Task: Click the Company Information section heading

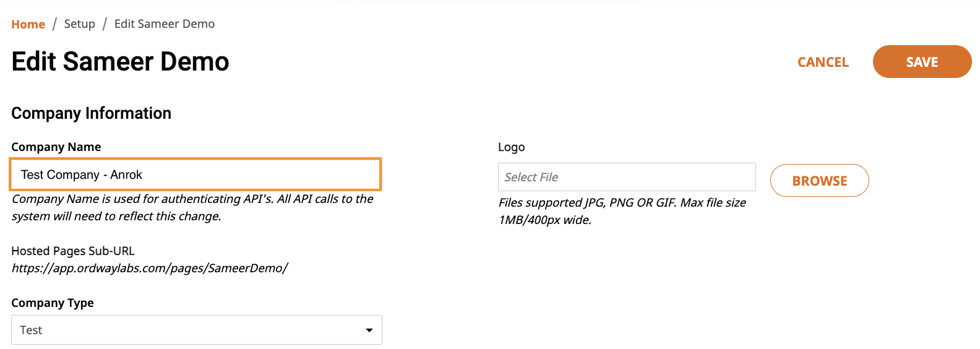Action: (x=92, y=113)
